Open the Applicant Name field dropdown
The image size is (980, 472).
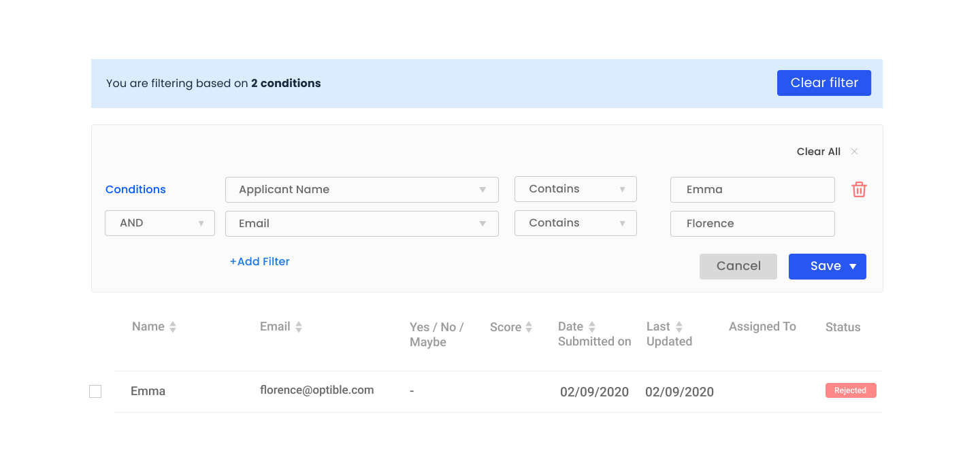click(x=361, y=190)
